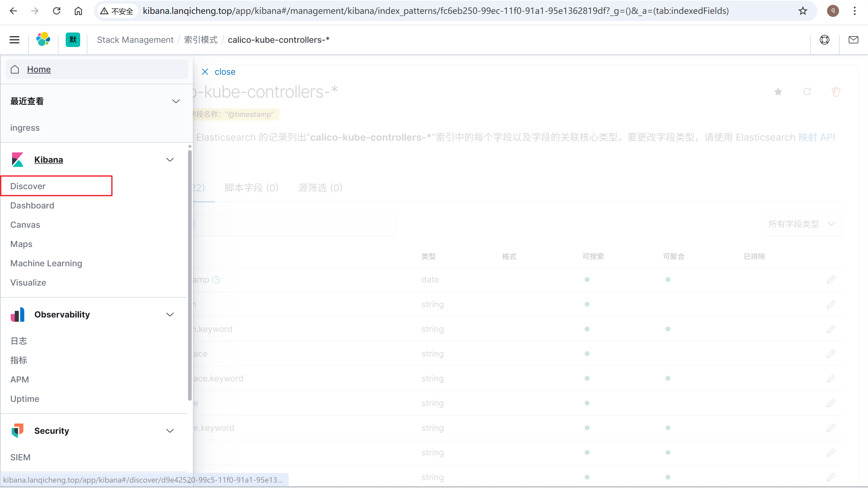Open the browser profile avatar
This screenshot has width=868, height=488.
tap(833, 11)
